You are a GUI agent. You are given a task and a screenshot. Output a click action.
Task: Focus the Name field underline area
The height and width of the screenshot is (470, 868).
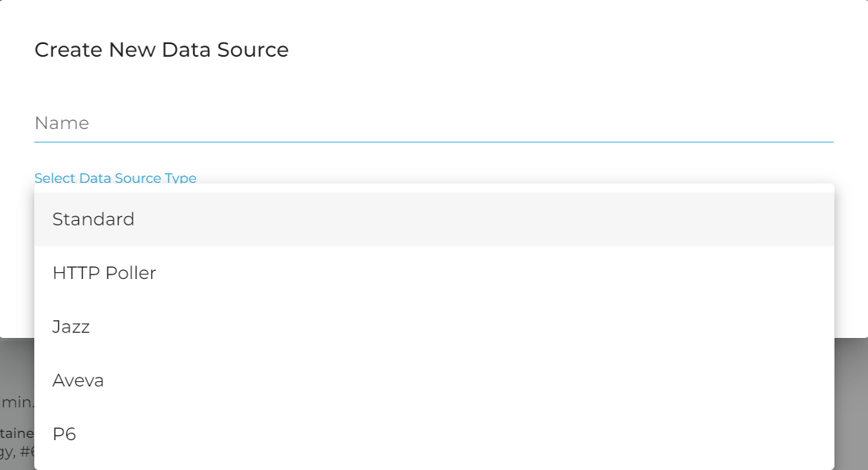pos(433,140)
